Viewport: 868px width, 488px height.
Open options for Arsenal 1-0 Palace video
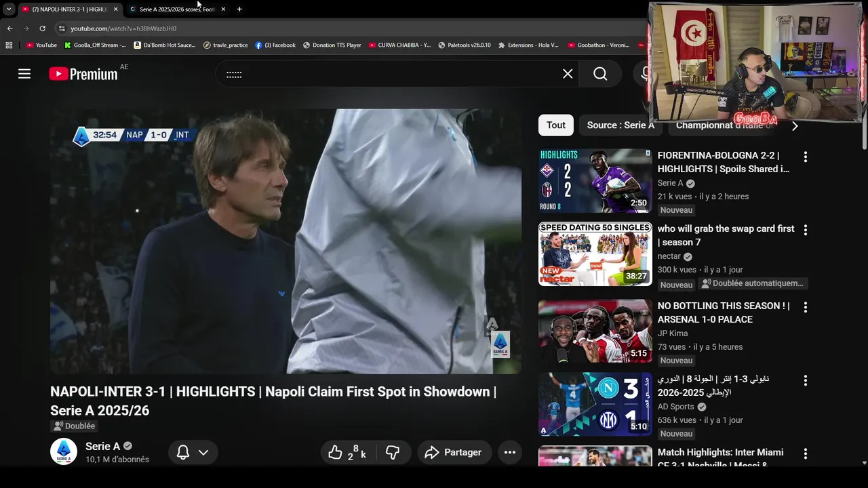pyautogui.click(x=805, y=307)
